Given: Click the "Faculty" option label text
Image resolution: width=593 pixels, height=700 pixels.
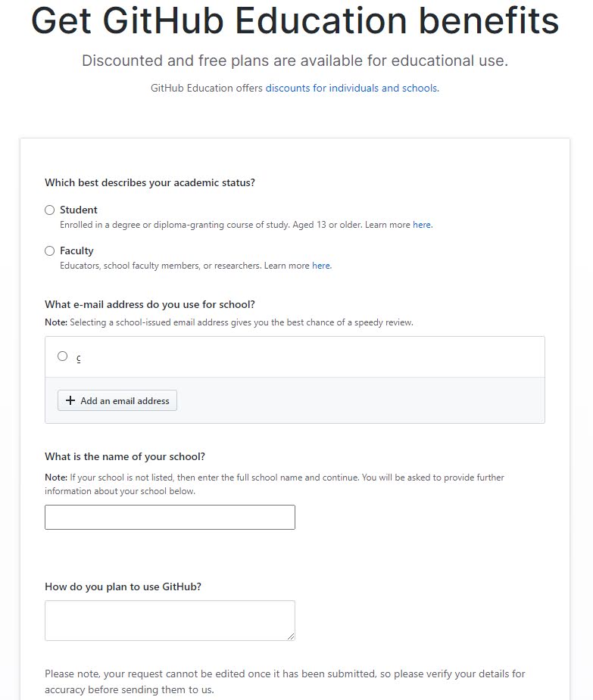Looking at the screenshot, I should tap(76, 251).
